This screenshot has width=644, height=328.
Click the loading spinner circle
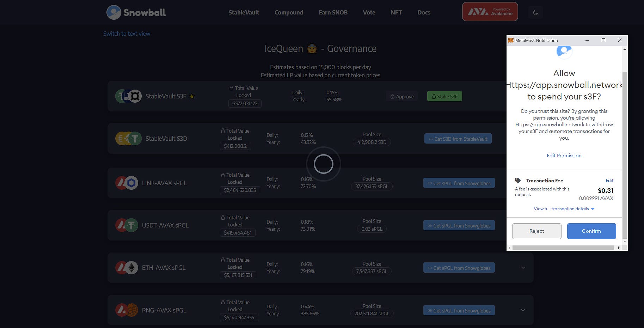click(x=323, y=164)
